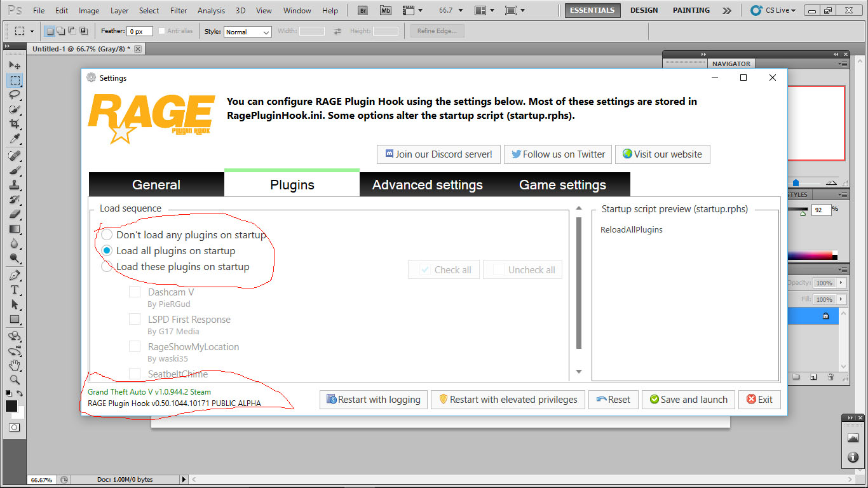Tick the Dashcam V plugin checkbox
Viewport: 868px width, 488px height.
point(135,292)
